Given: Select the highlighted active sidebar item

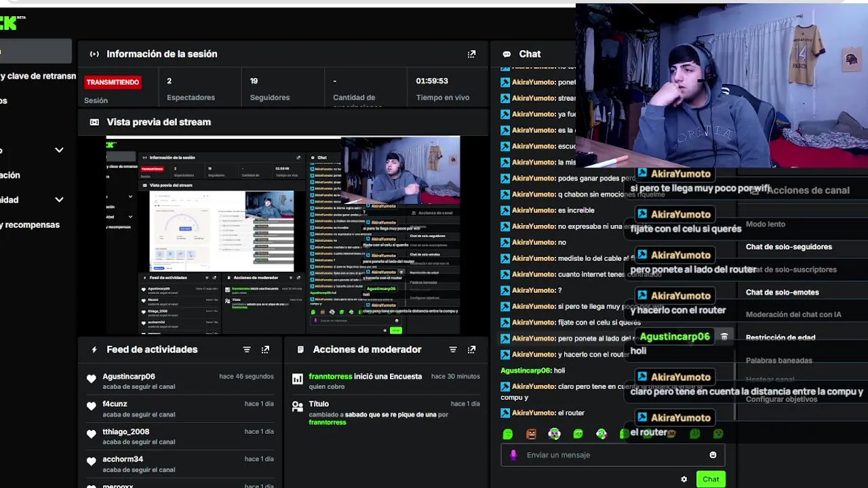Looking at the screenshot, I should [36, 51].
